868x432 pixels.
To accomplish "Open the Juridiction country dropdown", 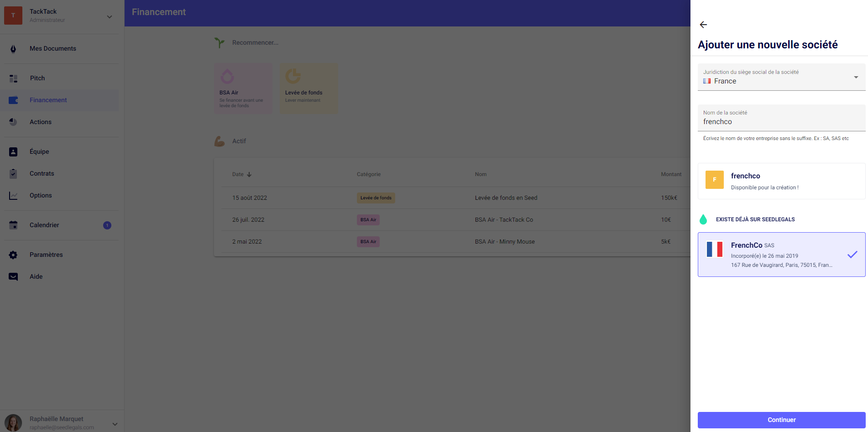I will tap(781, 77).
